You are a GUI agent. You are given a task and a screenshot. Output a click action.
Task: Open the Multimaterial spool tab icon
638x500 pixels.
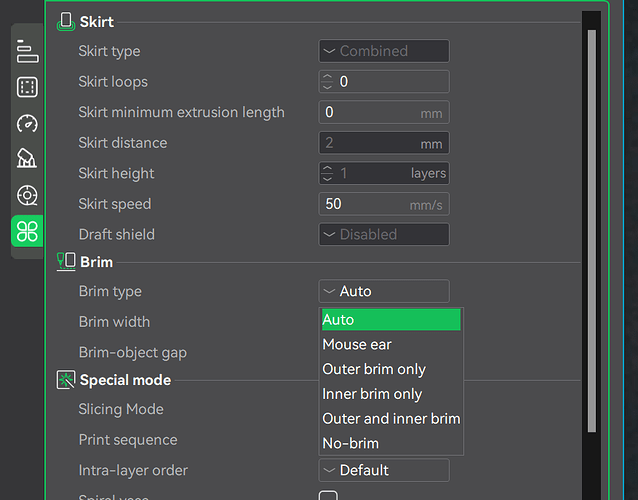28,195
